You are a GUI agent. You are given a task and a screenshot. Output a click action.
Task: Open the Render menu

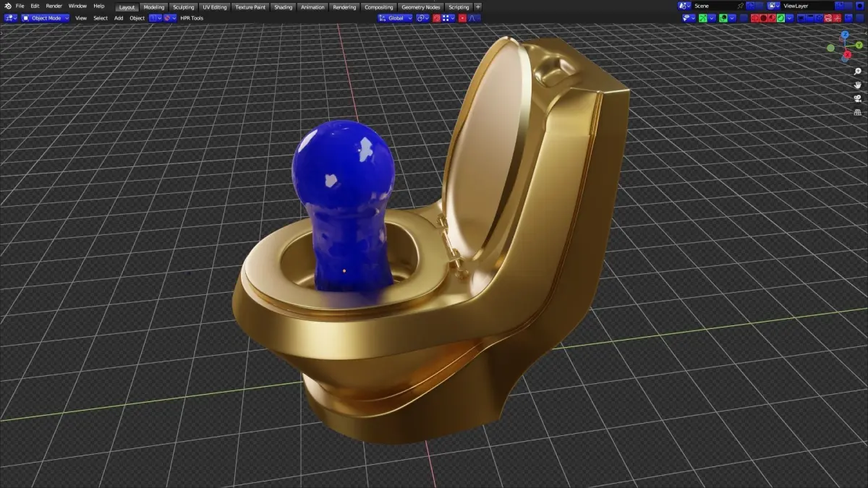click(x=54, y=6)
